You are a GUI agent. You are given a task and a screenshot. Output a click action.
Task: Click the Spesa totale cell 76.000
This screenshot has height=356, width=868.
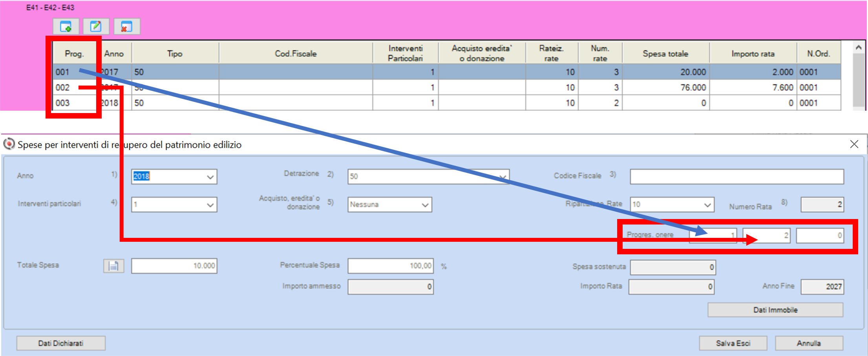[x=666, y=88]
